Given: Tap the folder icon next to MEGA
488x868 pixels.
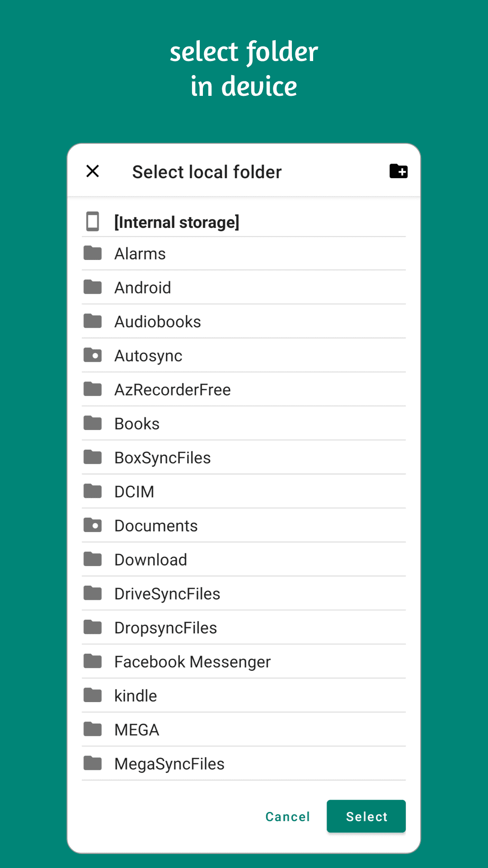Looking at the screenshot, I should point(93,729).
